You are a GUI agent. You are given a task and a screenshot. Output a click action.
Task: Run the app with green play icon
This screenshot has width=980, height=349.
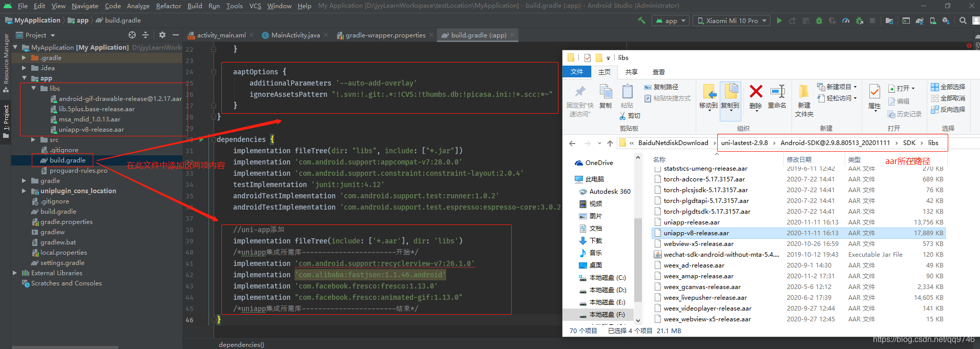pos(779,20)
